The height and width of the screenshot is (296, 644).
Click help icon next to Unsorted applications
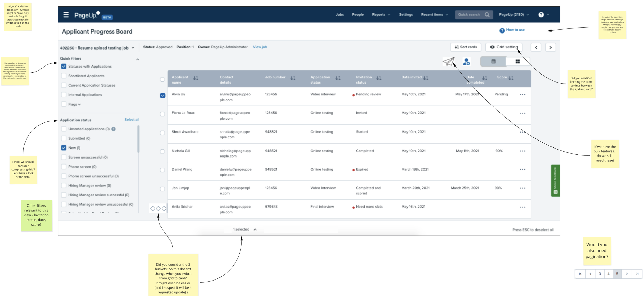coord(114,129)
